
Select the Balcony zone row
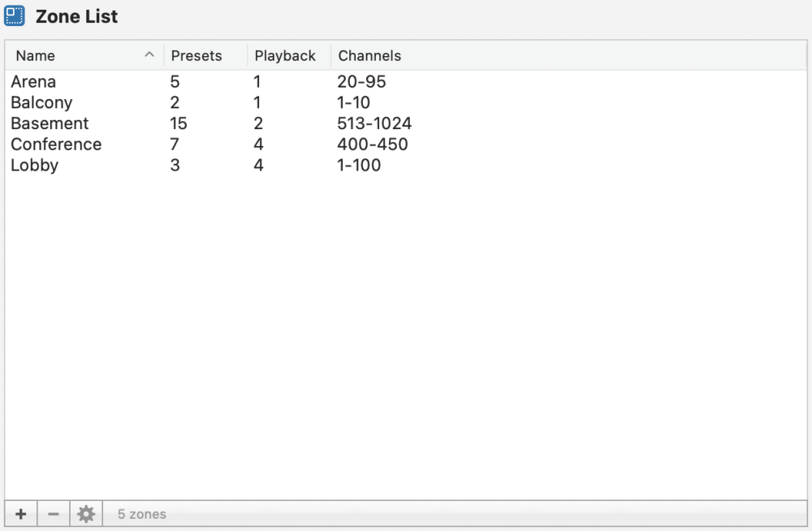pos(41,103)
